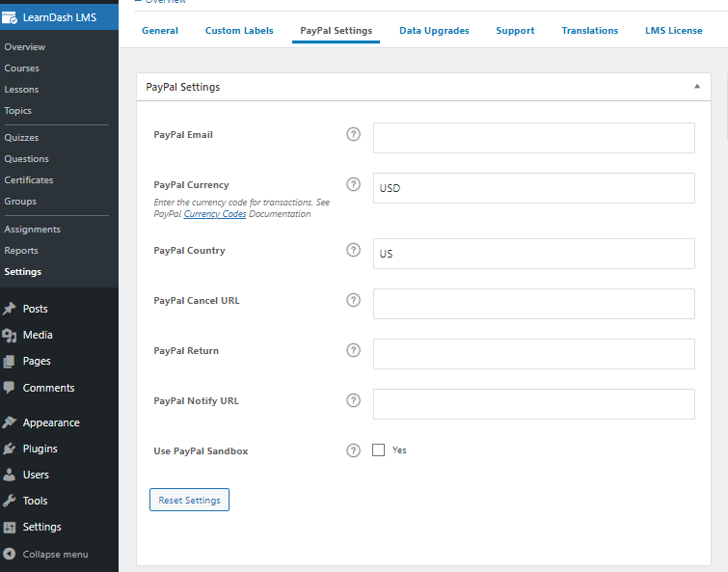Click the WordPress Settings sliders icon
Screen dimensions: 728x572
pyautogui.click(x=10, y=527)
